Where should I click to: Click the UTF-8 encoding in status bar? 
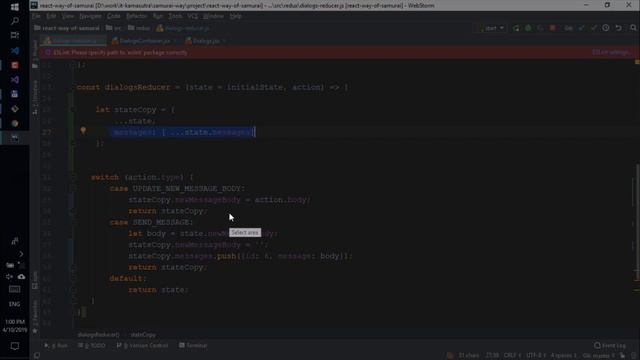536,356
